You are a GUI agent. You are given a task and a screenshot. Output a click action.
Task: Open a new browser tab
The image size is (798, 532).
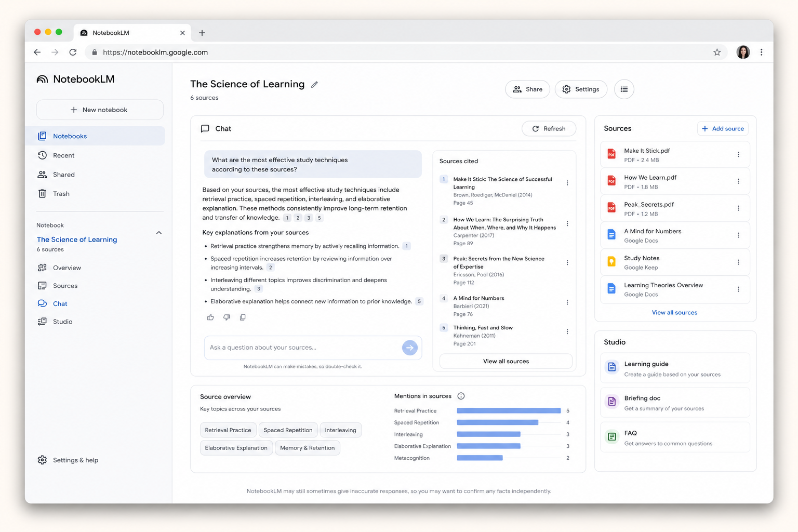[x=202, y=33]
